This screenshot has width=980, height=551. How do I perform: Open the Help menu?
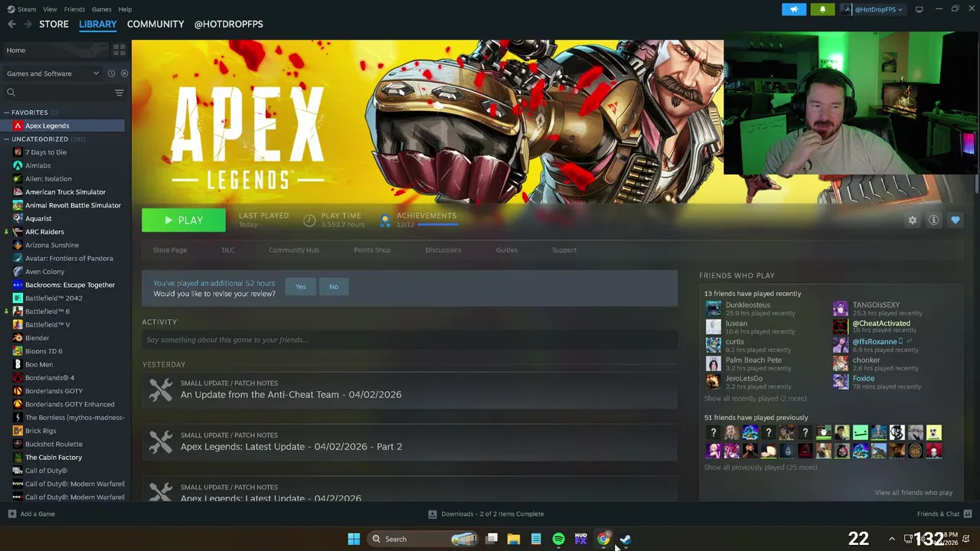(x=125, y=9)
